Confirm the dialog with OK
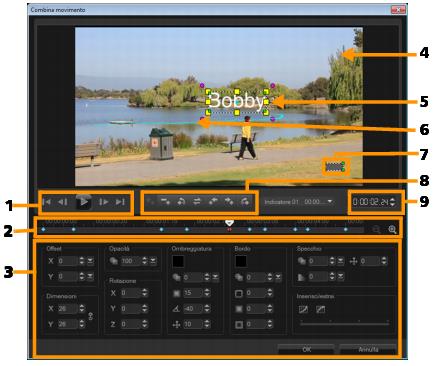 [306, 349]
